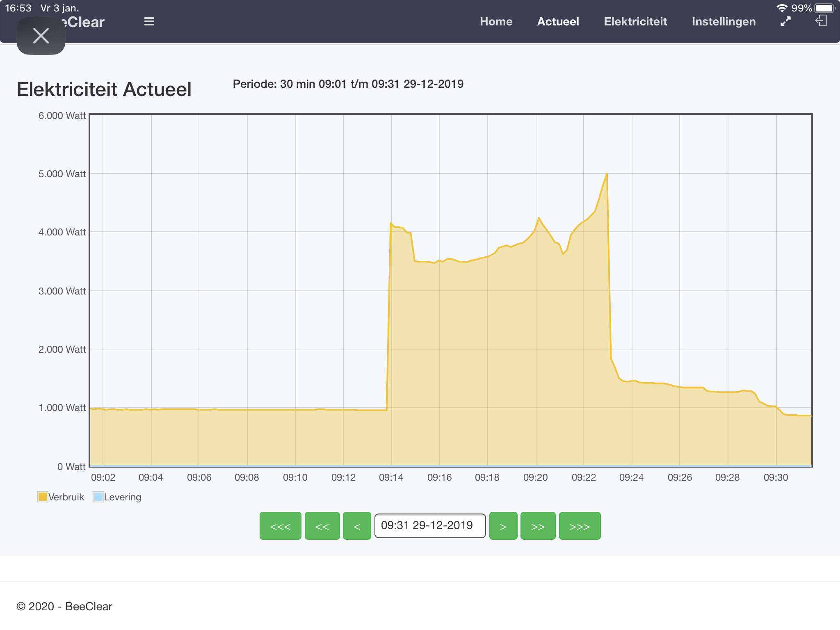The width and height of the screenshot is (840, 630).
Task: Close overlay with the X button
Action: [41, 36]
